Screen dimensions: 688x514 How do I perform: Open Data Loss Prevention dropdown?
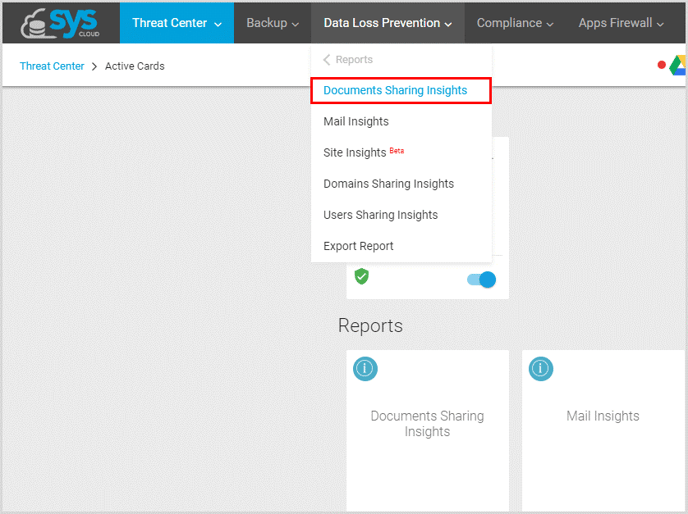[x=387, y=23]
